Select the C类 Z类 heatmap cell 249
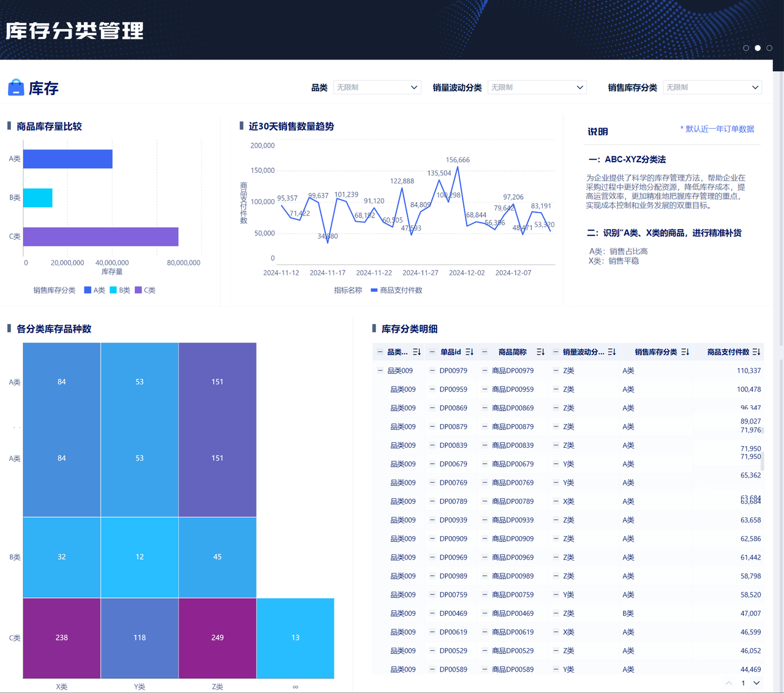The height and width of the screenshot is (693, 784). (x=217, y=638)
